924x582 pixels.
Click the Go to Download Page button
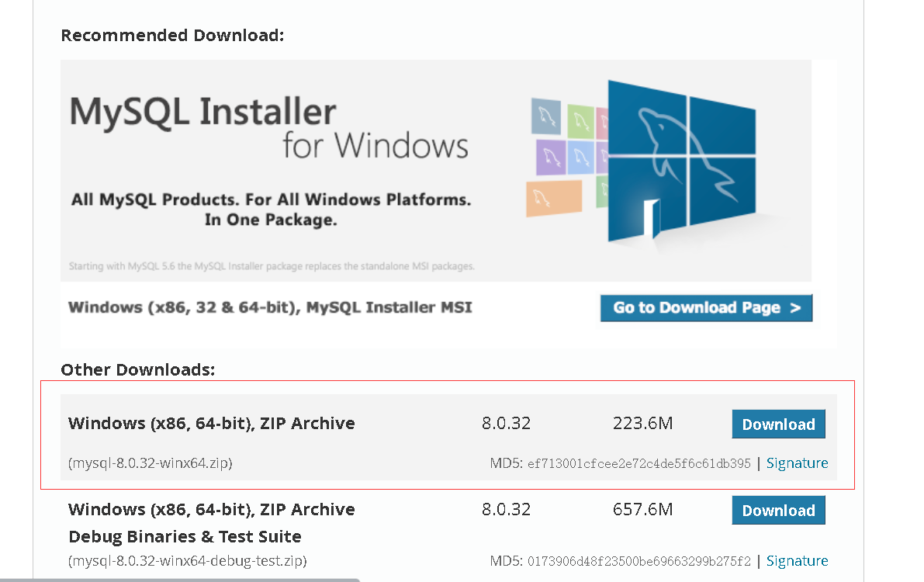point(706,308)
